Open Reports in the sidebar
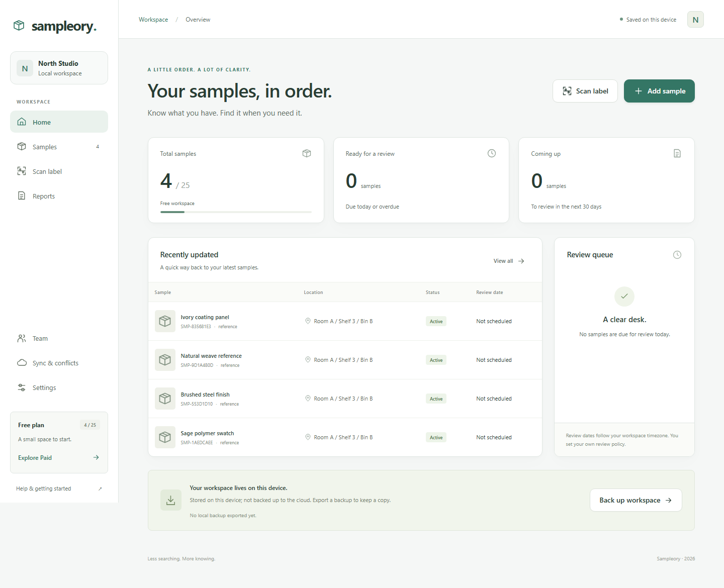This screenshot has width=724, height=588. click(x=59, y=195)
